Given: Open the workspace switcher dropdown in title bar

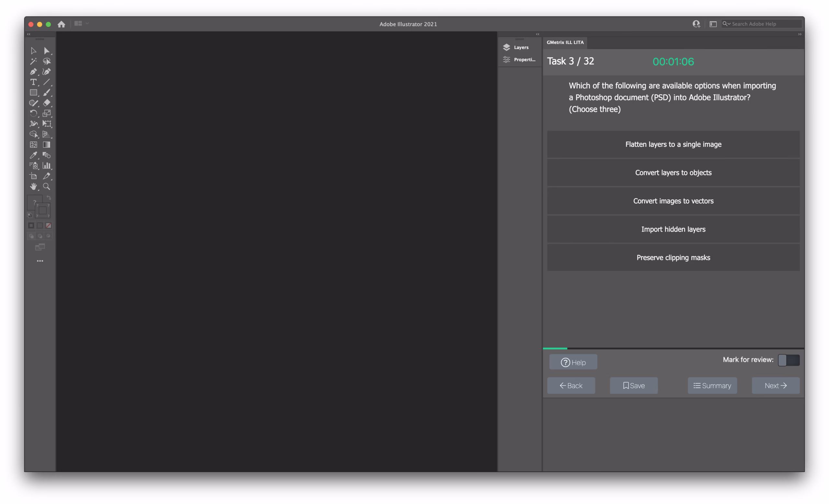Looking at the screenshot, I should pos(81,24).
